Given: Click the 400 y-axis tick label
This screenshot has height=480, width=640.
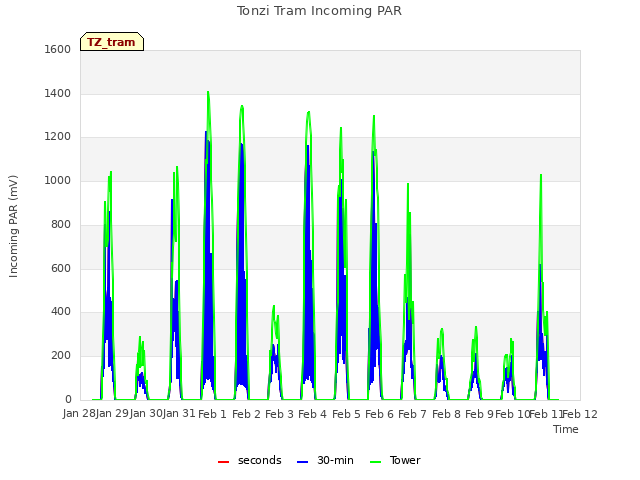Looking at the screenshot, I should click(61, 312).
